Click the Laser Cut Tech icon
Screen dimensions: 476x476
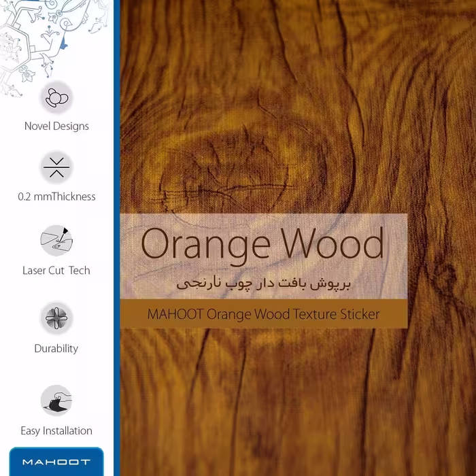(56, 240)
